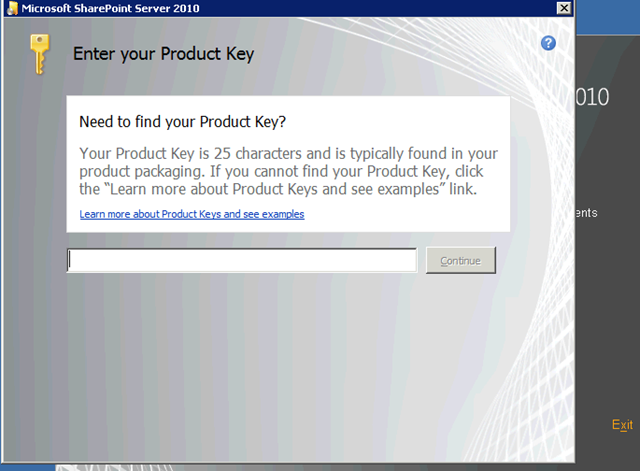Click the blue help question mark icon
Image resolution: width=640 pixels, height=471 pixels.
[548, 43]
